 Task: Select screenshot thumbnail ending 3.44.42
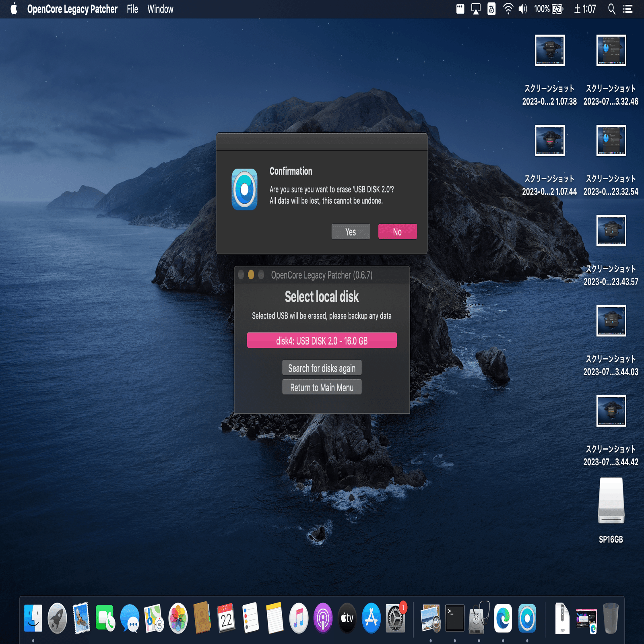[x=611, y=411]
